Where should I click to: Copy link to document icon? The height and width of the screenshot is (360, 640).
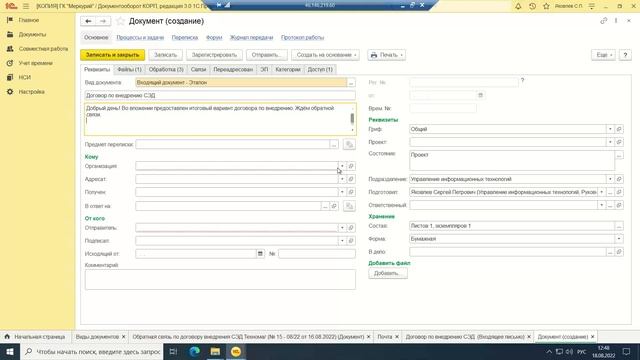pos(603,21)
